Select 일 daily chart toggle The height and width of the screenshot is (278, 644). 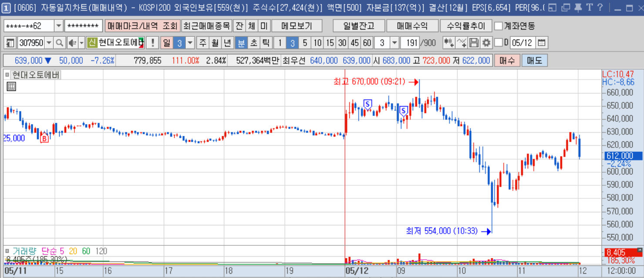[x=167, y=43]
